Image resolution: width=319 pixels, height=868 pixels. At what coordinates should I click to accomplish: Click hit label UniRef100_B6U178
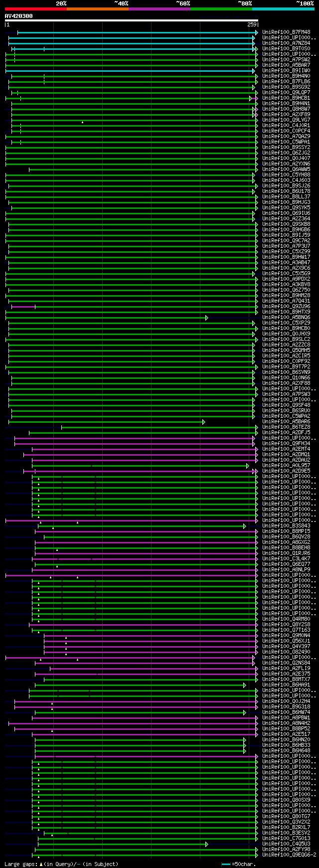(x=286, y=191)
